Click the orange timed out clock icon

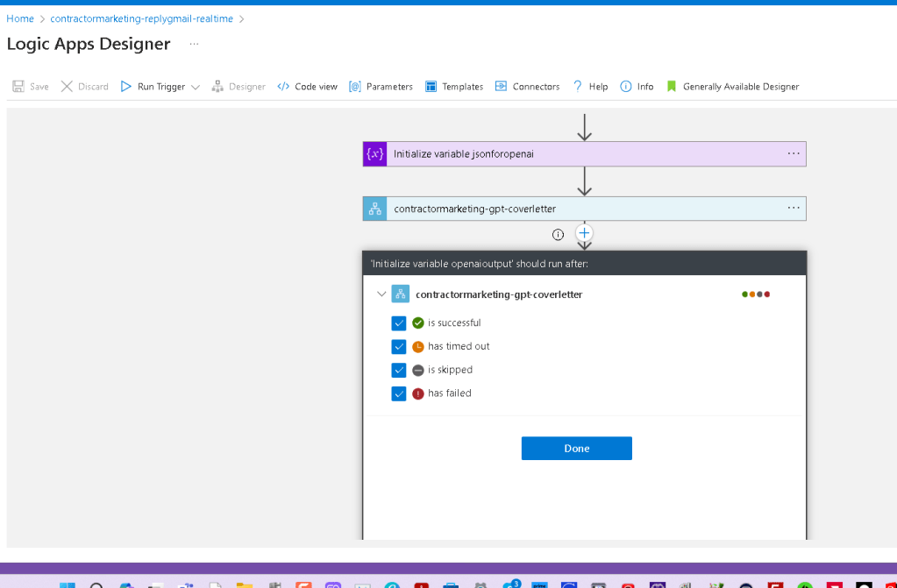pos(418,347)
